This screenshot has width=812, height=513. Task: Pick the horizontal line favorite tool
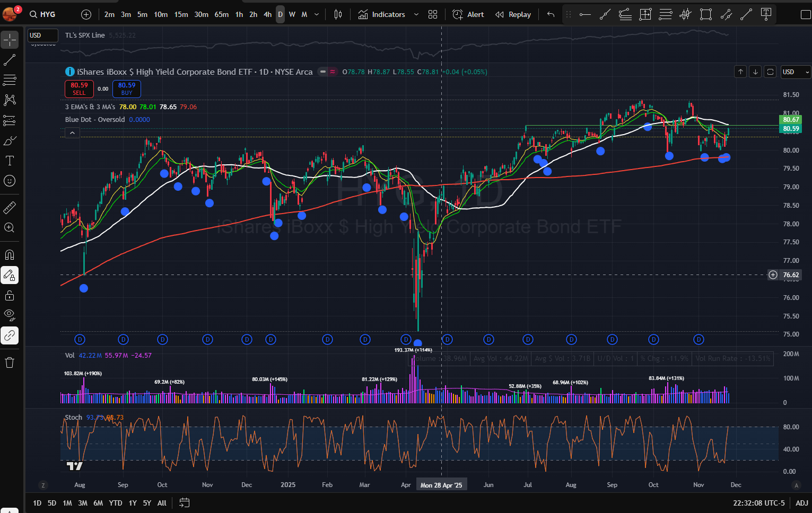pyautogui.click(x=585, y=14)
